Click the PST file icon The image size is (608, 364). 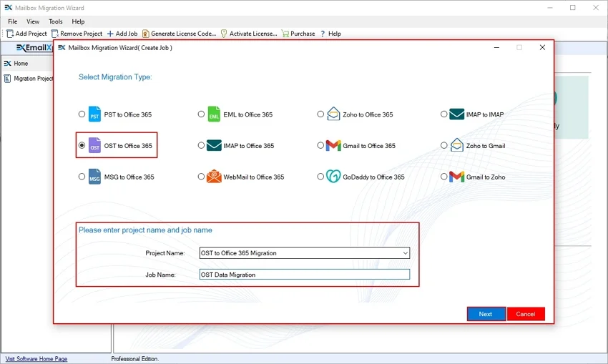94,114
